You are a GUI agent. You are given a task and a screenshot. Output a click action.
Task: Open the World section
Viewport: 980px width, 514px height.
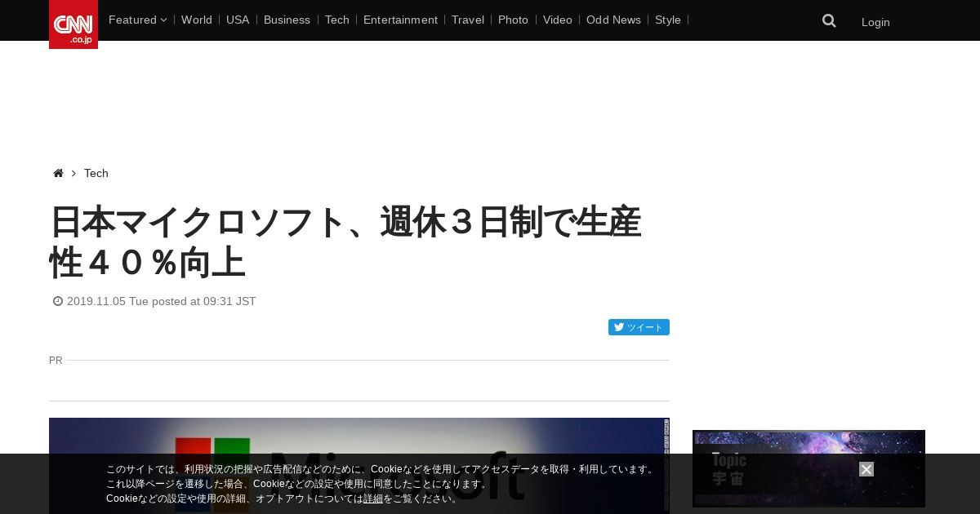click(x=197, y=20)
